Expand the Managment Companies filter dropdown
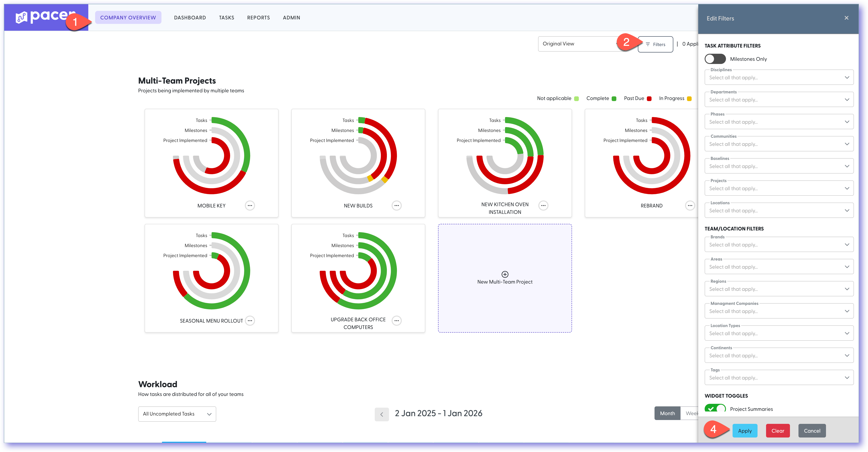The image size is (868, 452). pyautogui.click(x=779, y=311)
